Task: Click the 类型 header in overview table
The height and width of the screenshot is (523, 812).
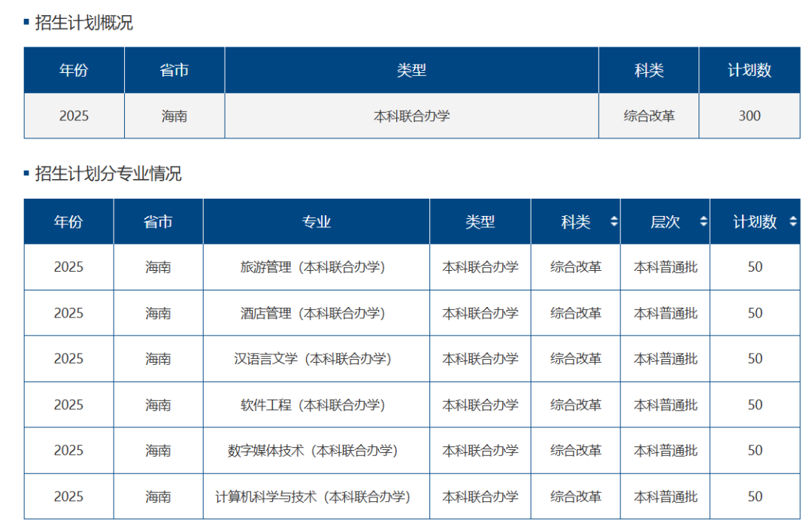Action: click(412, 70)
